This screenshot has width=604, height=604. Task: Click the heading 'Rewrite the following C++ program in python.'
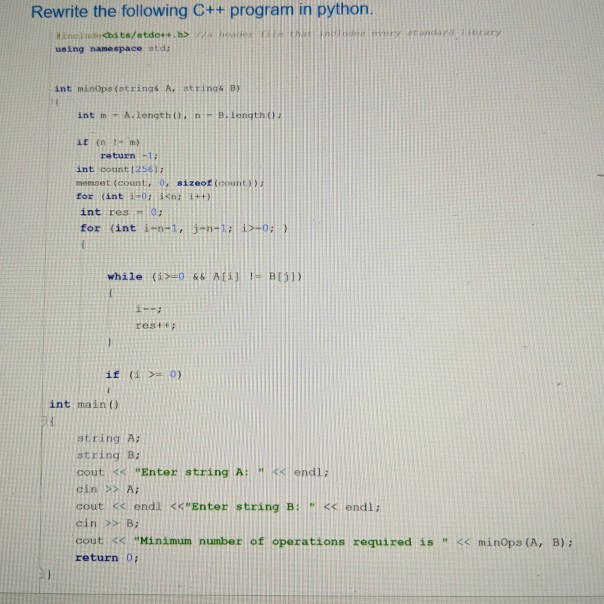pos(202,10)
